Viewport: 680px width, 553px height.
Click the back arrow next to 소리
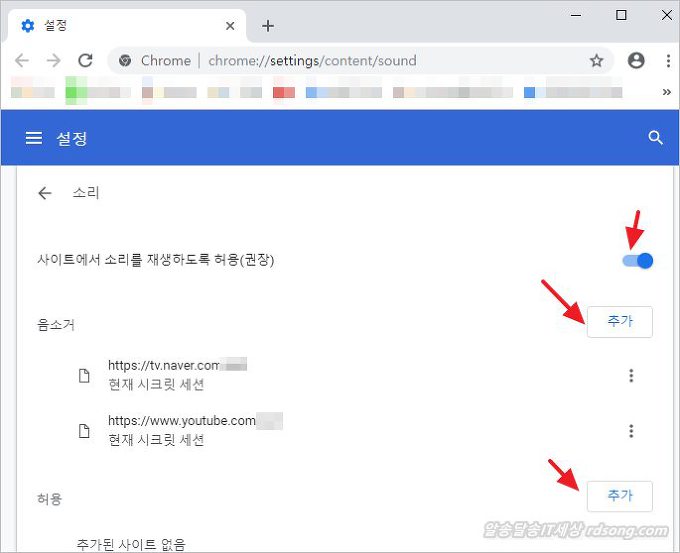pyautogui.click(x=44, y=194)
